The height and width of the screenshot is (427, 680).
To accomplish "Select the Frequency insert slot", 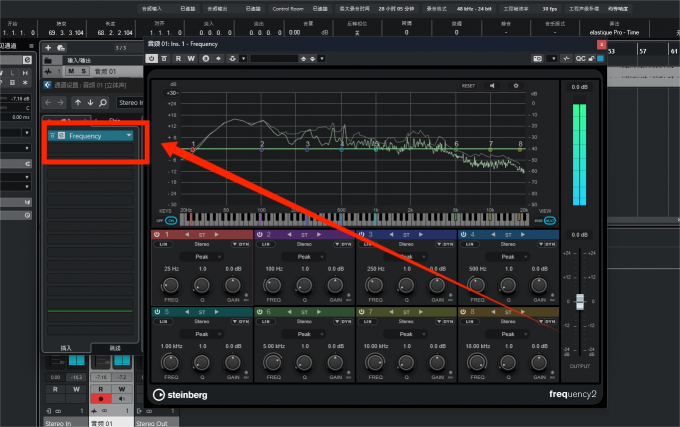I will click(x=90, y=136).
